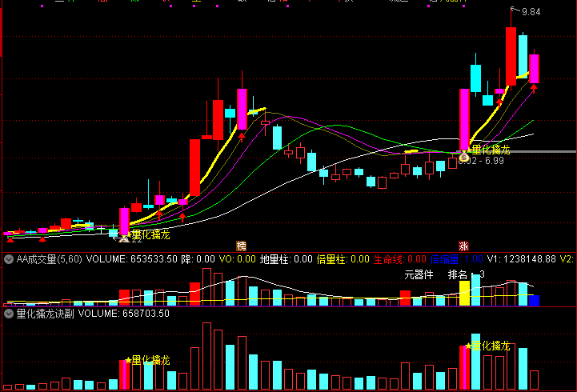
Task: Collapse the 量化擒龙诀副 indicator panel toggle
Action: 9,314
